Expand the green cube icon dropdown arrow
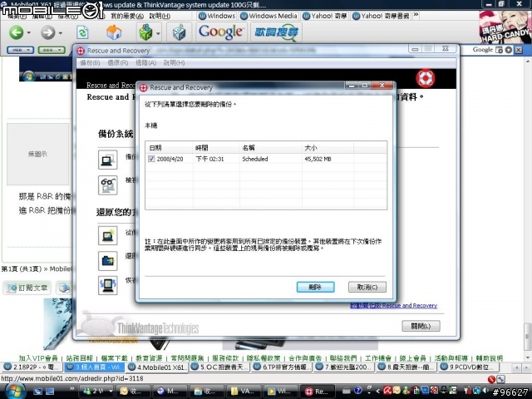532x399 pixels. point(158,33)
